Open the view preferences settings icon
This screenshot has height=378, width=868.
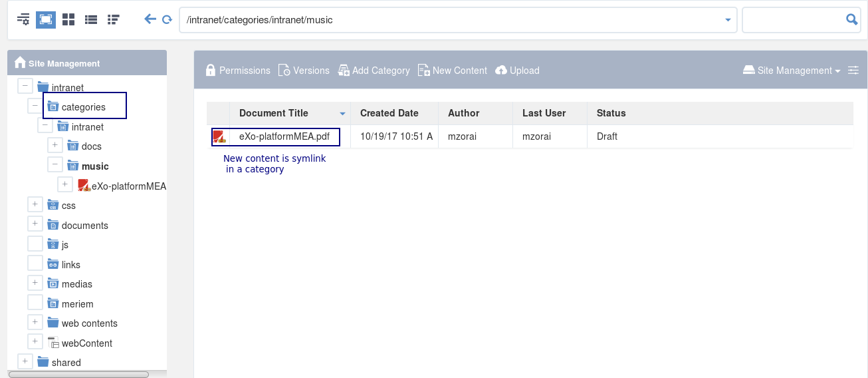pos(23,19)
